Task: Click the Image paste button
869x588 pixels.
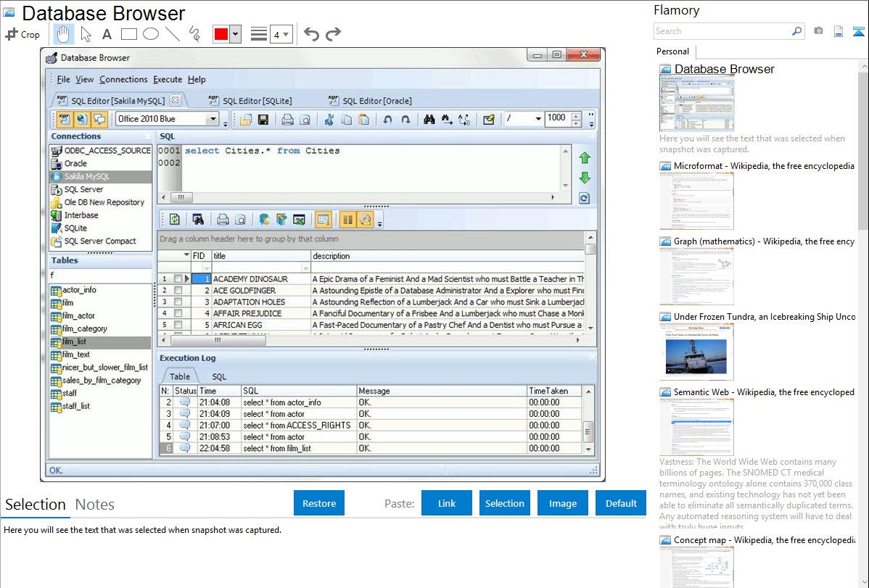Action: point(562,502)
